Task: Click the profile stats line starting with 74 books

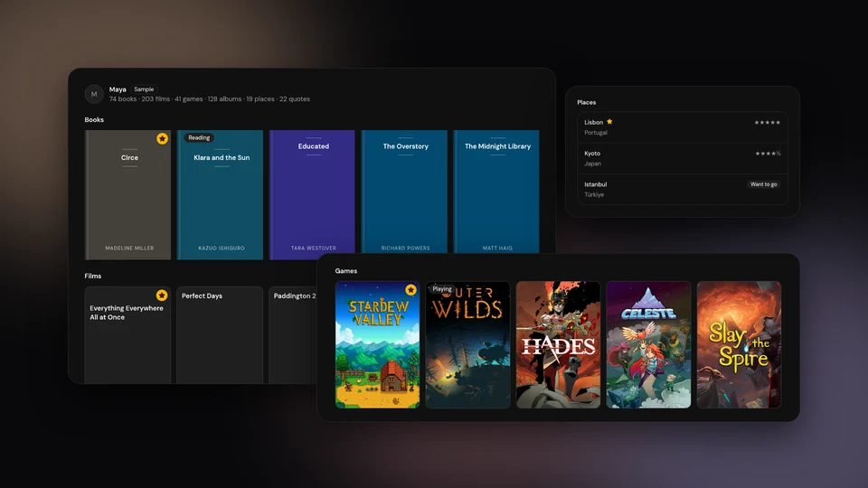Action: [x=209, y=99]
